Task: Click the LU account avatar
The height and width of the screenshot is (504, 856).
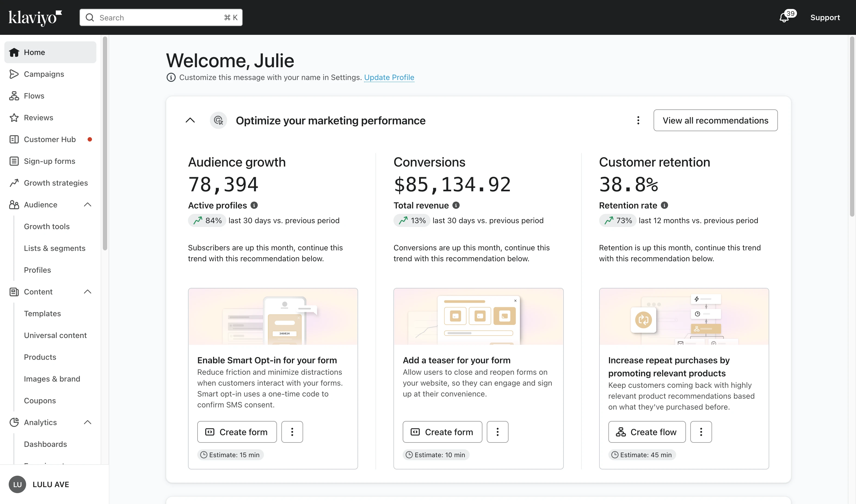Action: pyautogui.click(x=17, y=484)
